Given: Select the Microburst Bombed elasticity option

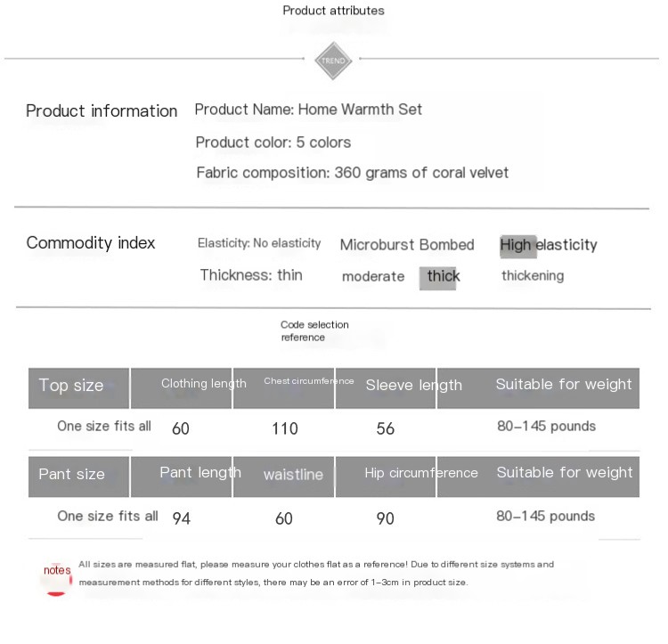Looking at the screenshot, I should tap(407, 245).
